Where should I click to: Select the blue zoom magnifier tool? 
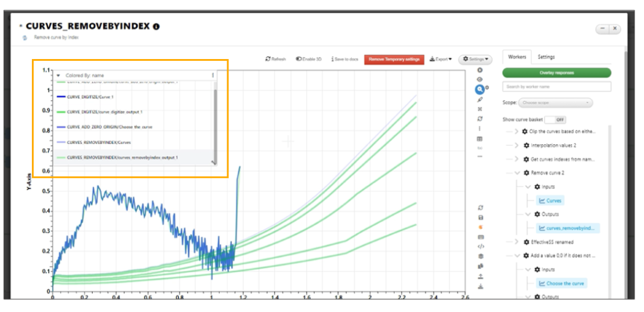tap(480, 89)
